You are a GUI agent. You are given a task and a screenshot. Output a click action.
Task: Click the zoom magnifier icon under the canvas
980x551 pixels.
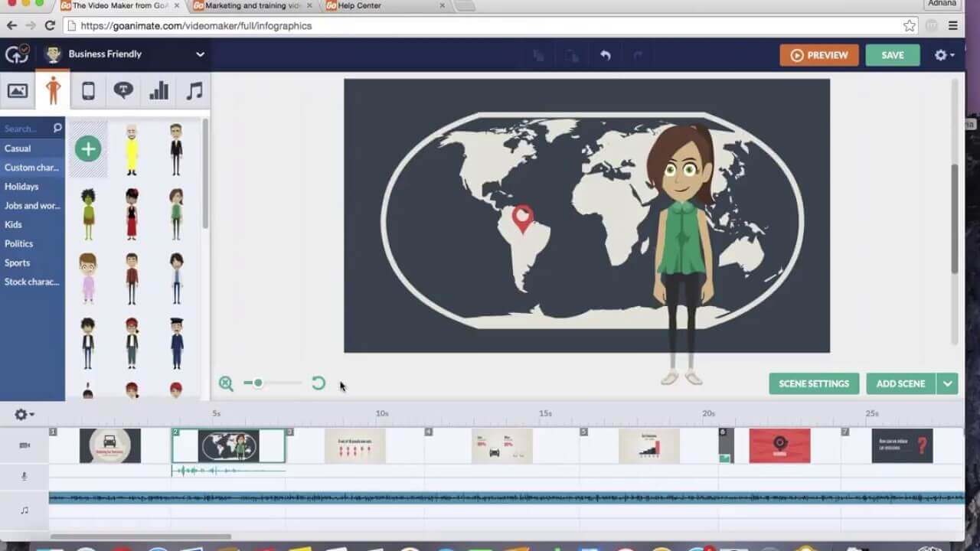(226, 383)
